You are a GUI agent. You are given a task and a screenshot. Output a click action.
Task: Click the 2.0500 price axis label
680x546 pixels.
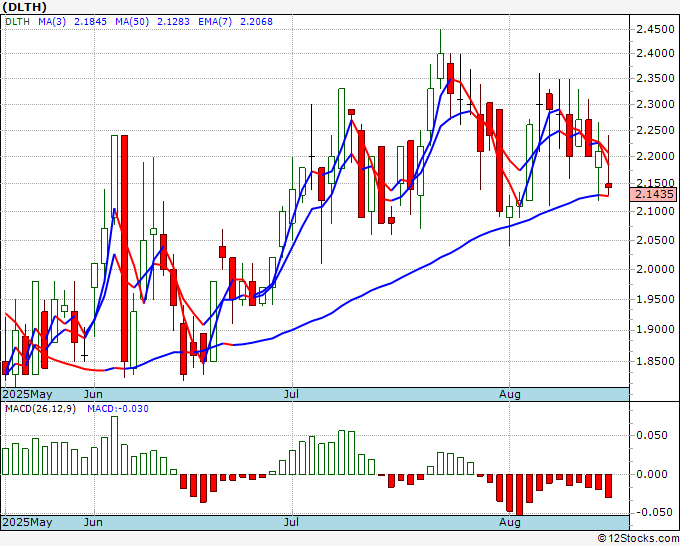[x=655, y=240]
